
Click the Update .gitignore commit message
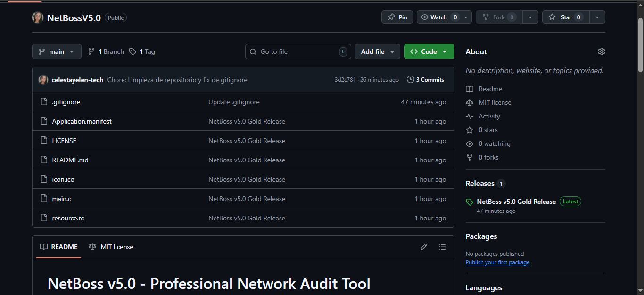234,102
